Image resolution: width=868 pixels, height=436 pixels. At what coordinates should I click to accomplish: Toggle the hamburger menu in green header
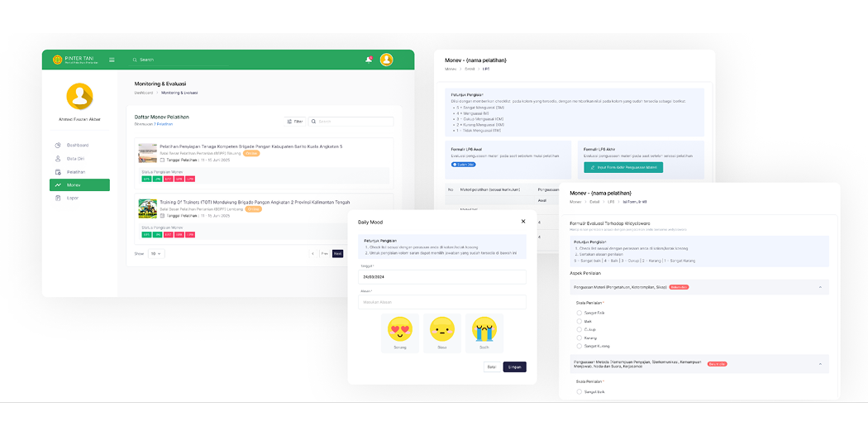pyautogui.click(x=112, y=60)
